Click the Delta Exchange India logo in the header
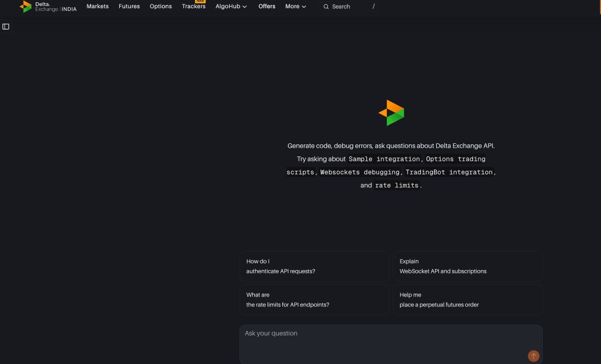 pyautogui.click(x=48, y=7)
